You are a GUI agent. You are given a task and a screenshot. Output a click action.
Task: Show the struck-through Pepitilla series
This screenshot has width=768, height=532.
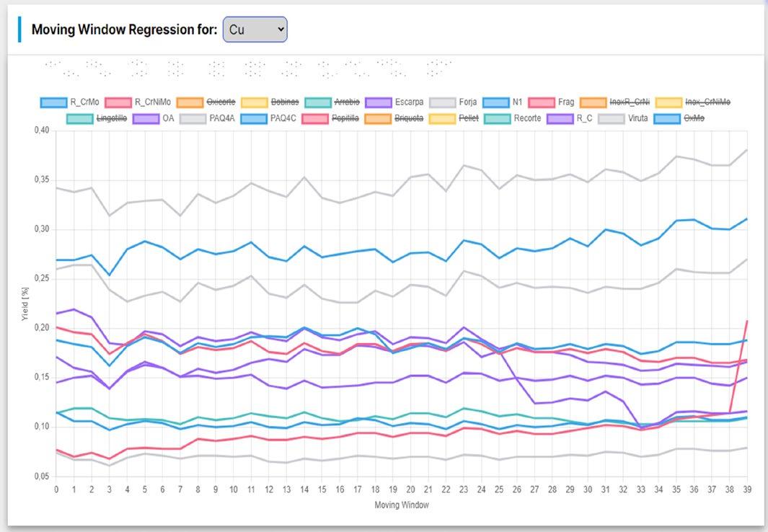(x=330, y=118)
